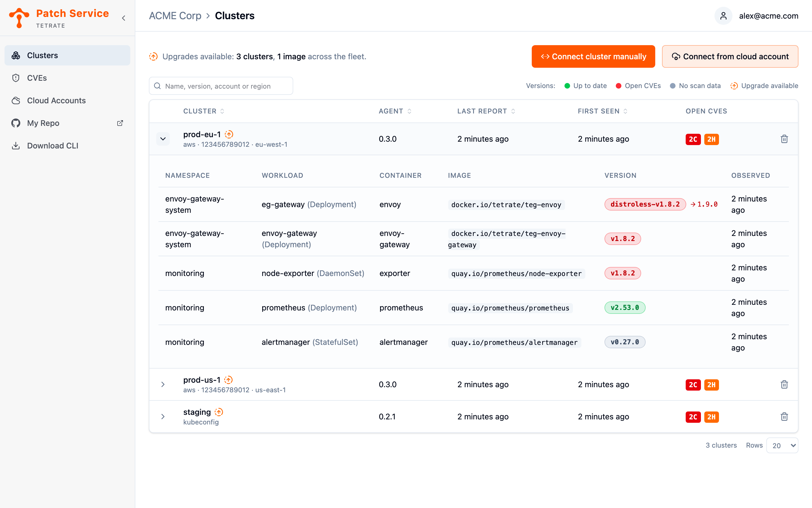This screenshot has height=508, width=812.
Task: Click the Clusters breadcrumb title
Action: [x=235, y=16]
